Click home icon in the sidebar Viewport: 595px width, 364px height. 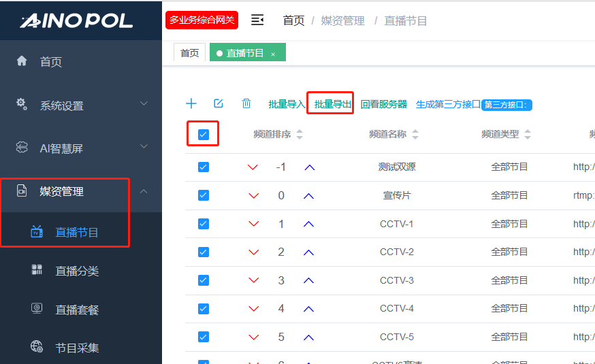coord(22,61)
